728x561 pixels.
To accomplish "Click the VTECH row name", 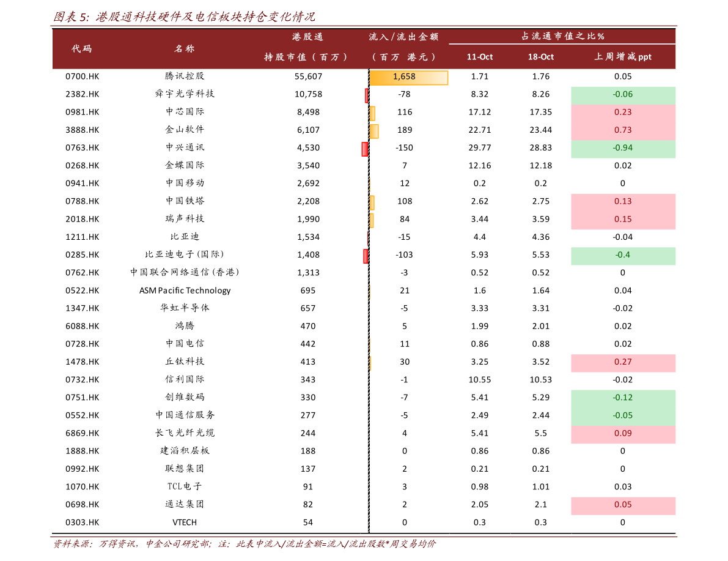I will point(185,522).
